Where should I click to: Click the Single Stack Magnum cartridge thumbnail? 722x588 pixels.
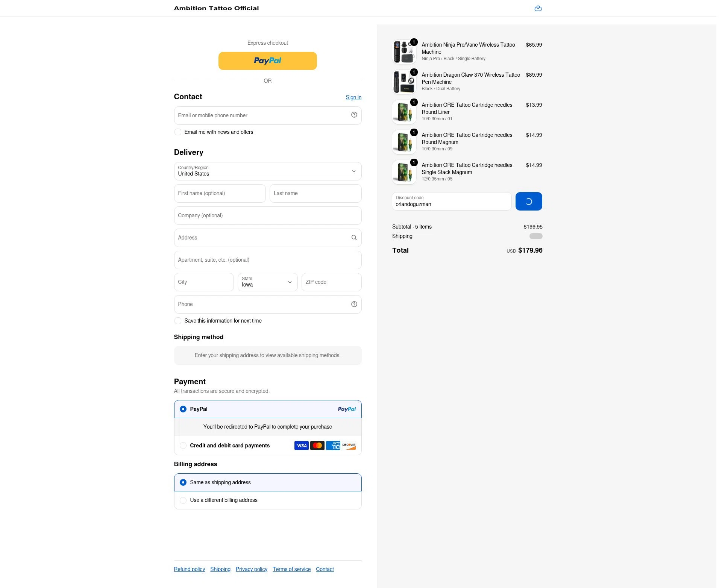[x=404, y=172]
